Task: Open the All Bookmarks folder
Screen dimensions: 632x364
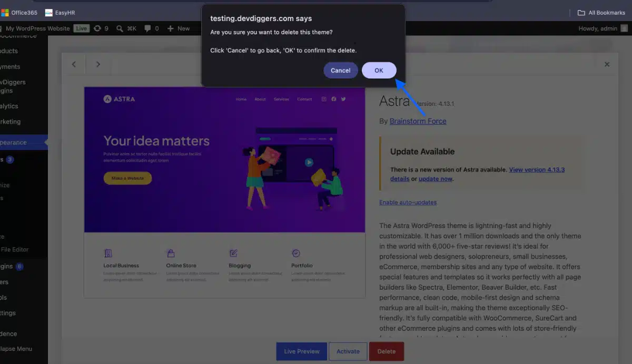Action: coord(602,13)
